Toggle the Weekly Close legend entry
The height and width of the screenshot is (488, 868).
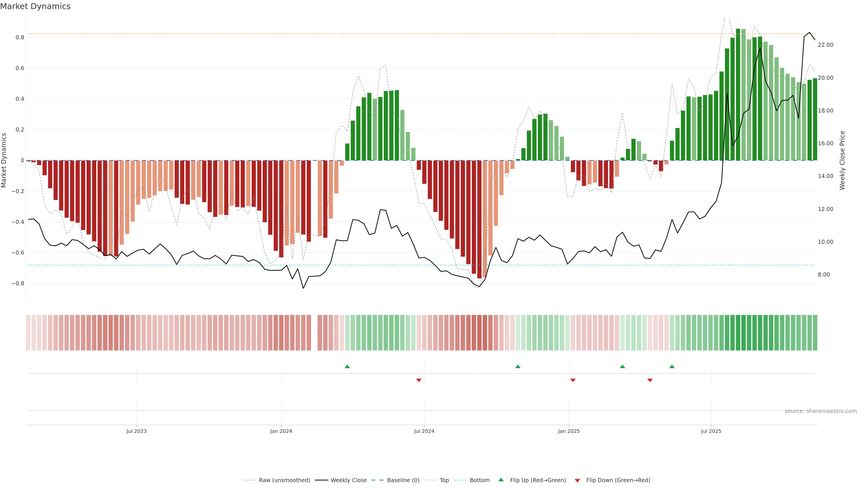tap(348, 480)
